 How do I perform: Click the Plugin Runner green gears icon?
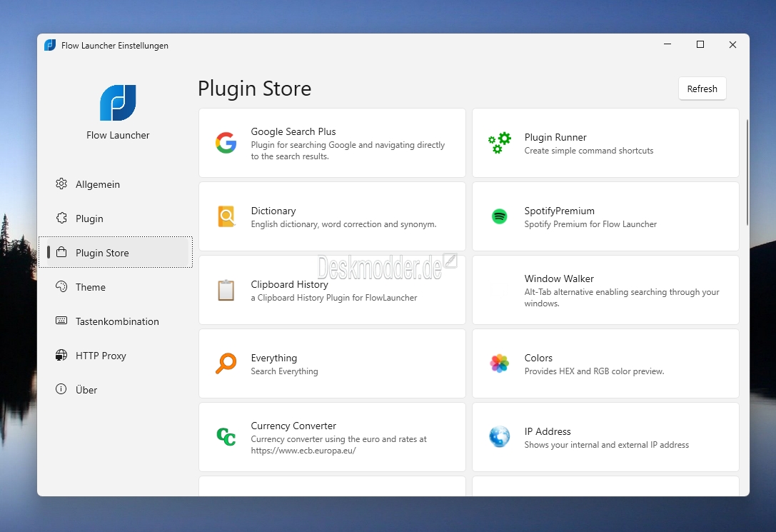(499, 143)
